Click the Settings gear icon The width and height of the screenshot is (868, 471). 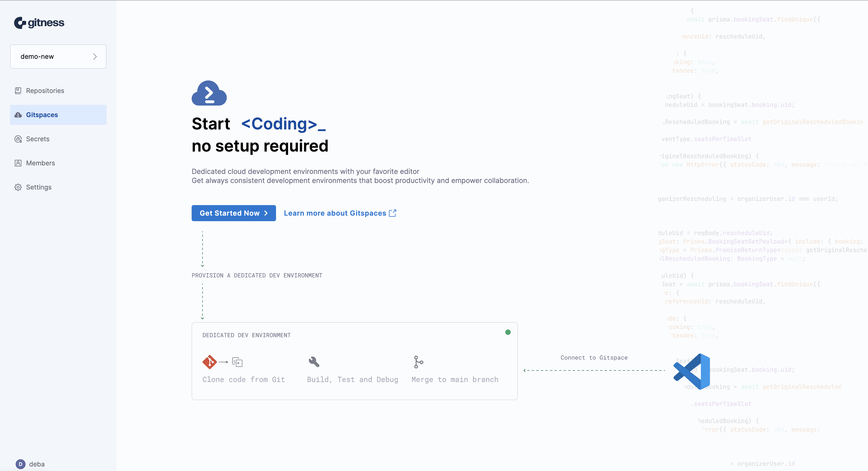tap(18, 187)
